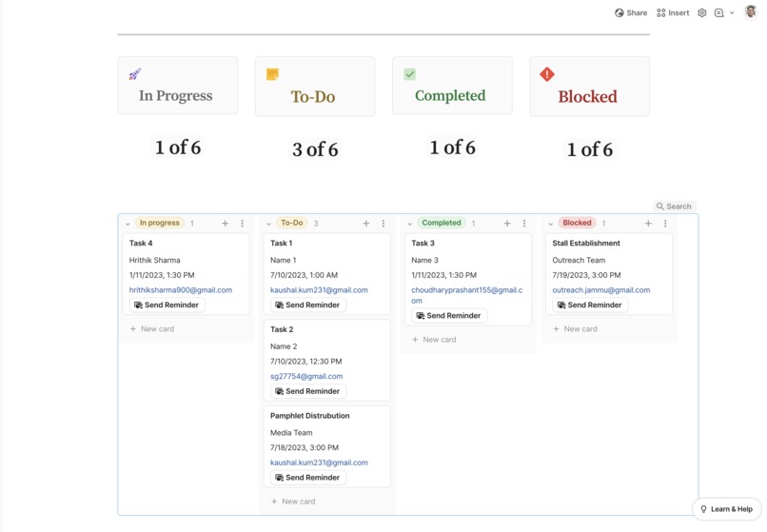
Task: Open the Pamphlet Distrubution card title
Action: (309, 416)
